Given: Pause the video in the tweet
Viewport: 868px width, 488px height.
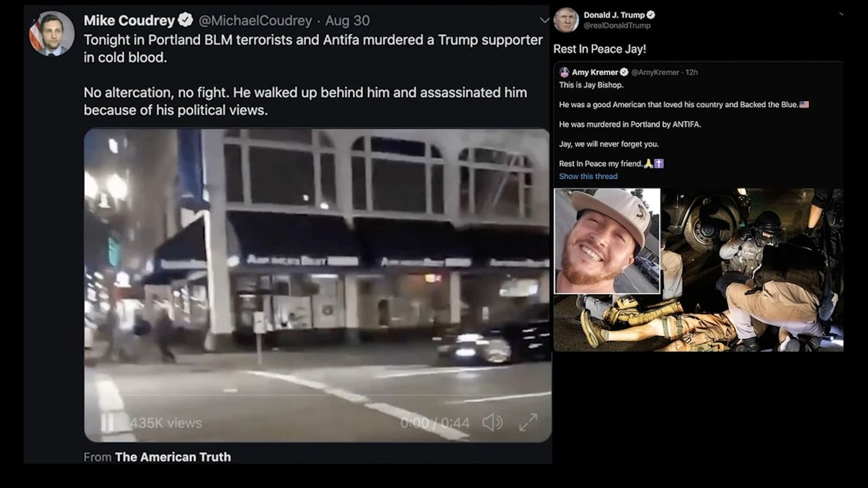Looking at the screenshot, I should click(x=108, y=423).
